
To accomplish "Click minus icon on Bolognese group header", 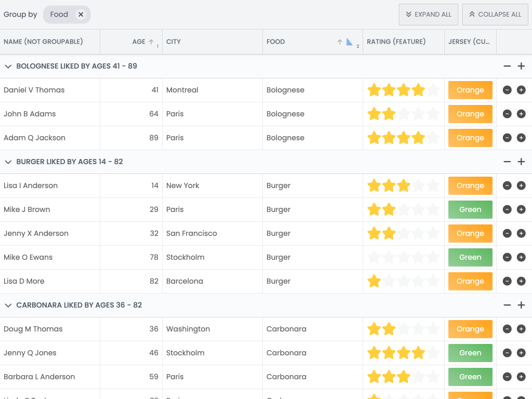I will (507, 66).
